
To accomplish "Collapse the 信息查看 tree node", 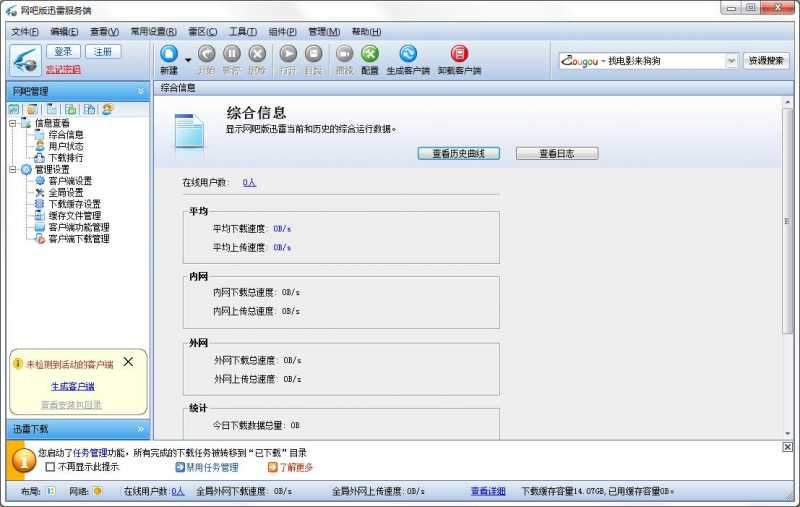I will (13, 123).
